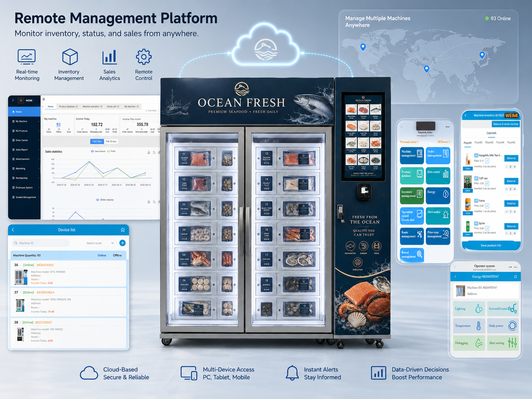This screenshot has height=399, width=532.
Task: Click the Real-time Monitoring icon
Action: pos(27,57)
